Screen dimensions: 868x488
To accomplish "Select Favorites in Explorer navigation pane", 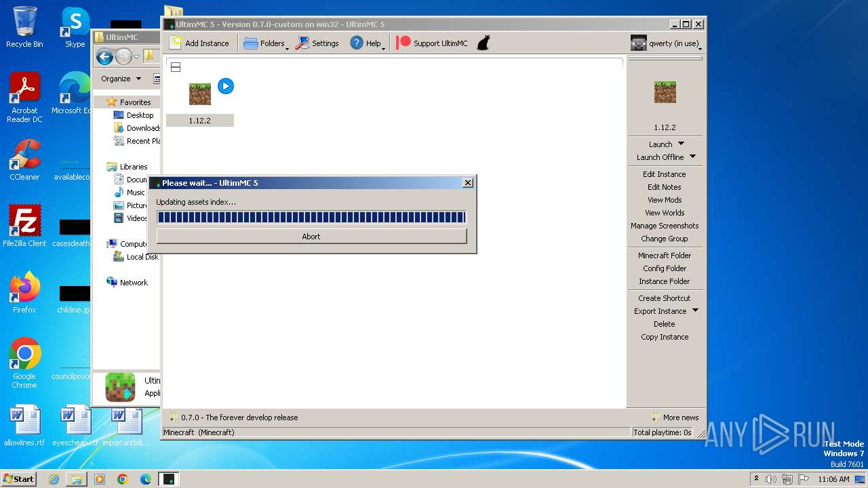I will pos(135,102).
